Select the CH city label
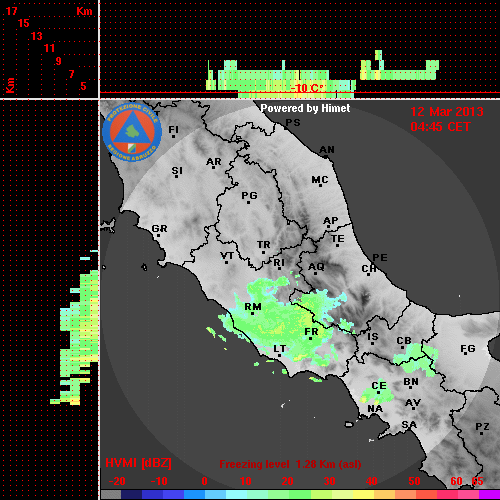 (x=369, y=268)
